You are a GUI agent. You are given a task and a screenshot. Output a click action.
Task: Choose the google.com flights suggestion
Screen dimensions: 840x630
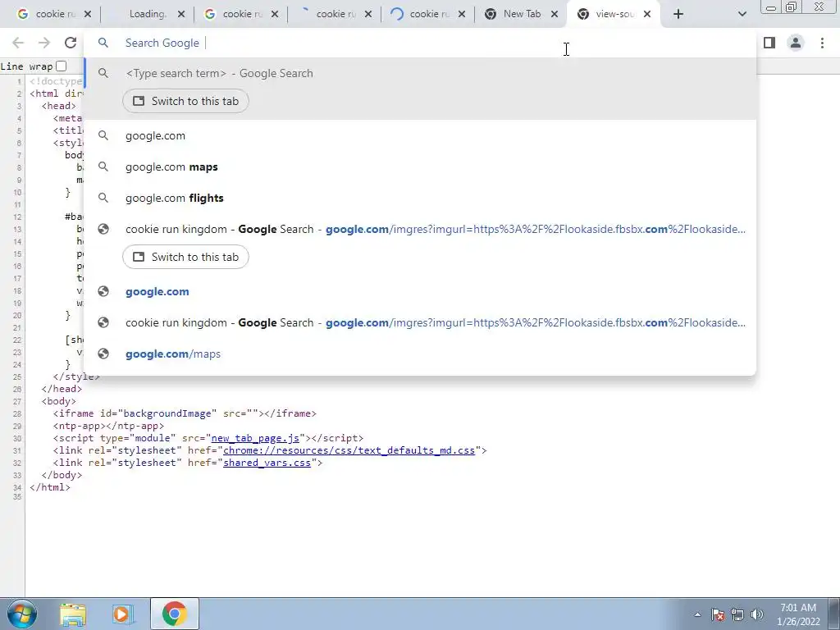[419, 198]
